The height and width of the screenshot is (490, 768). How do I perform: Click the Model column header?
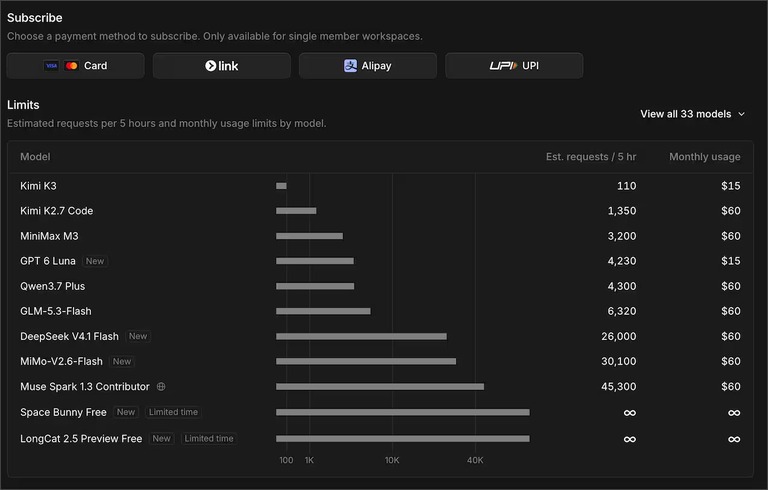pyautogui.click(x=35, y=157)
